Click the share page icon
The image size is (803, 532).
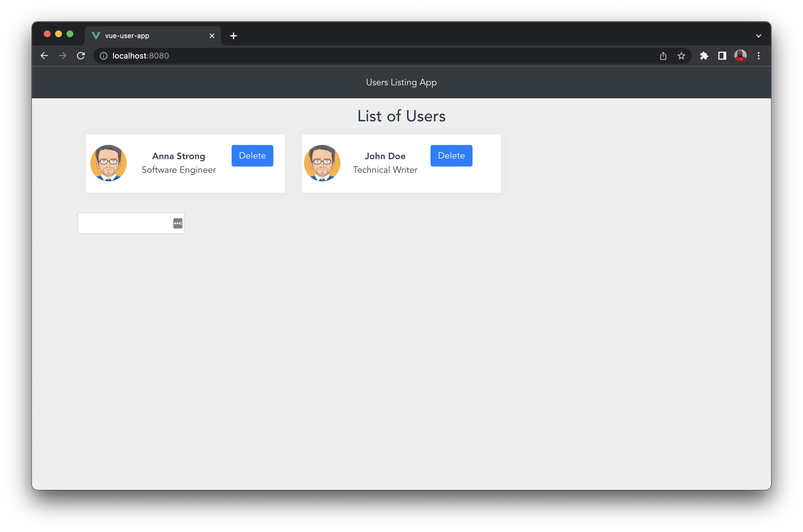(x=663, y=56)
